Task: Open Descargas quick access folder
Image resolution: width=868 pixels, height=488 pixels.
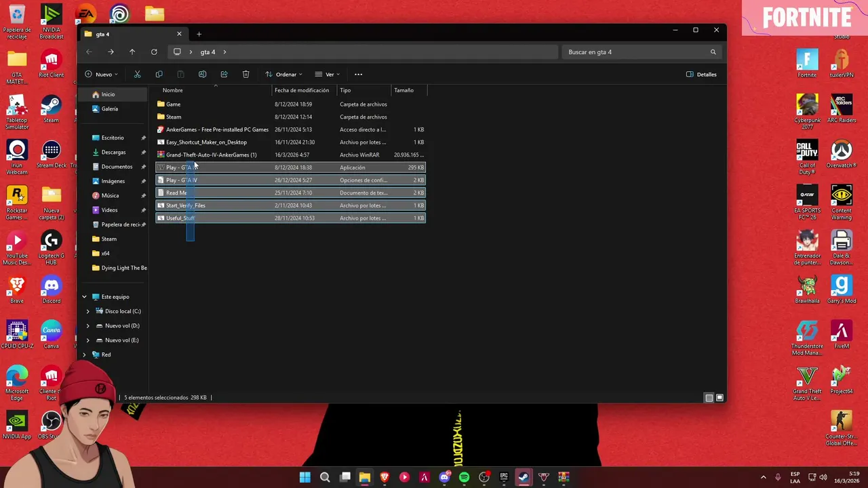Action: tap(114, 152)
